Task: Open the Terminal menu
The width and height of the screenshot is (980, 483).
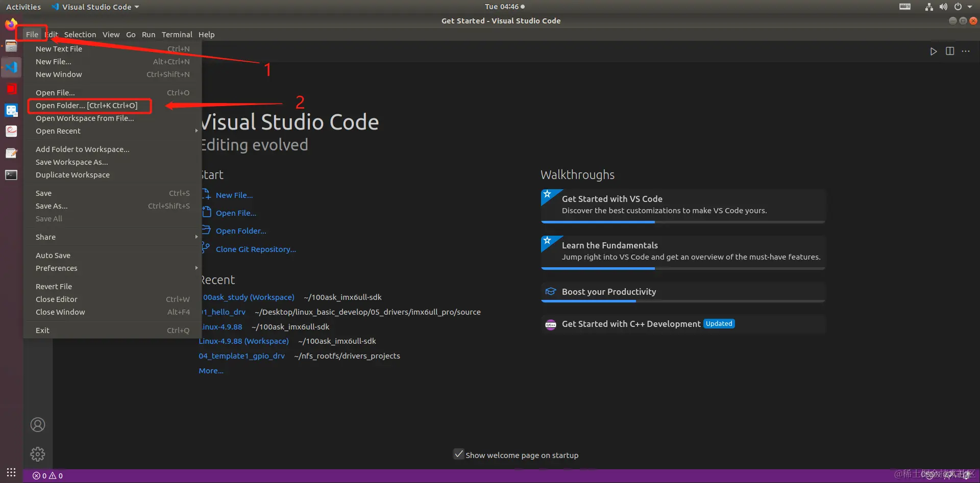Action: point(177,35)
